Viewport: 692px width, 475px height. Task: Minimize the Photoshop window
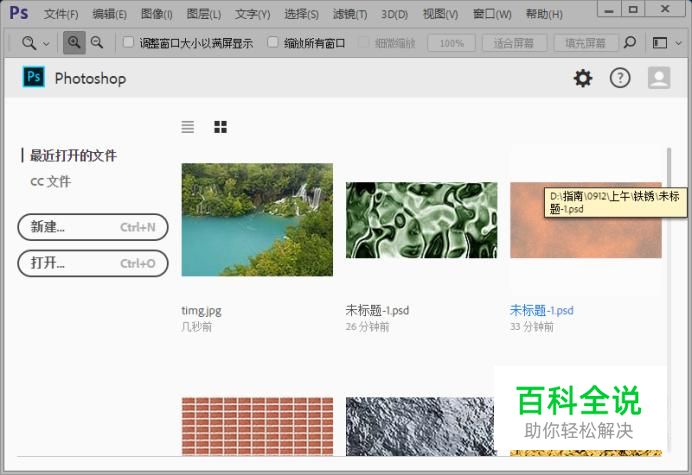point(609,9)
